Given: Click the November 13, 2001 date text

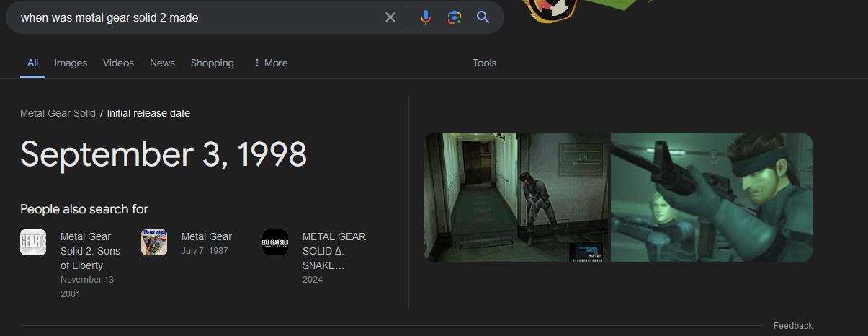Looking at the screenshot, I should coord(88,287).
